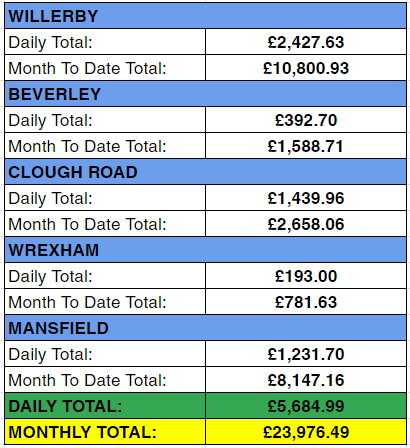The width and height of the screenshot is (410, 448).
Task: Select the green DAILY TOTAL label cell
Action: [105, 406]
